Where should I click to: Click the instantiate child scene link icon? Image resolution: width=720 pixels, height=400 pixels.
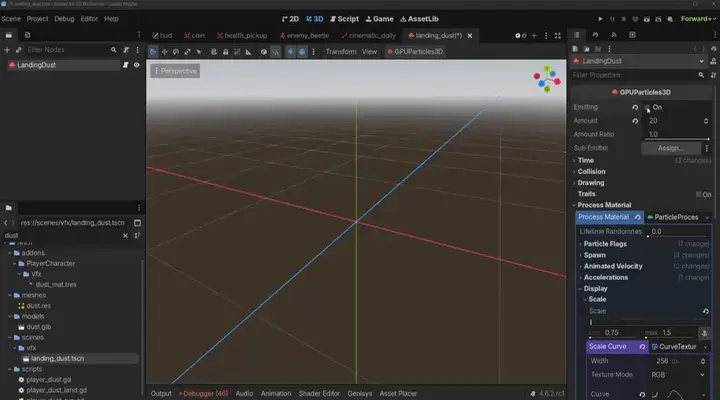18,50
